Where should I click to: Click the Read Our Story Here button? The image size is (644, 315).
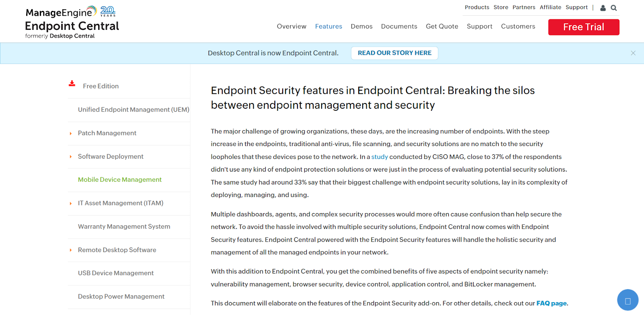click(394, 53)
